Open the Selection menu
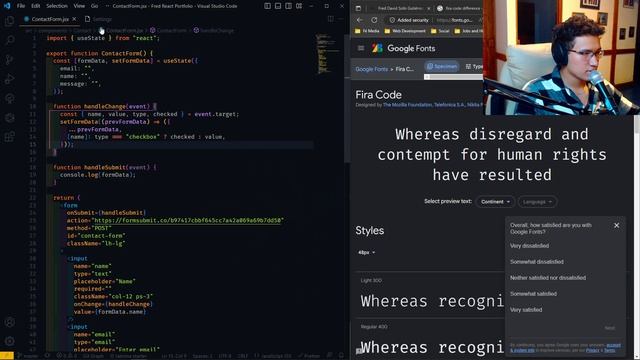The height and width of the screenshot is (360, 640). coord(57,6)
